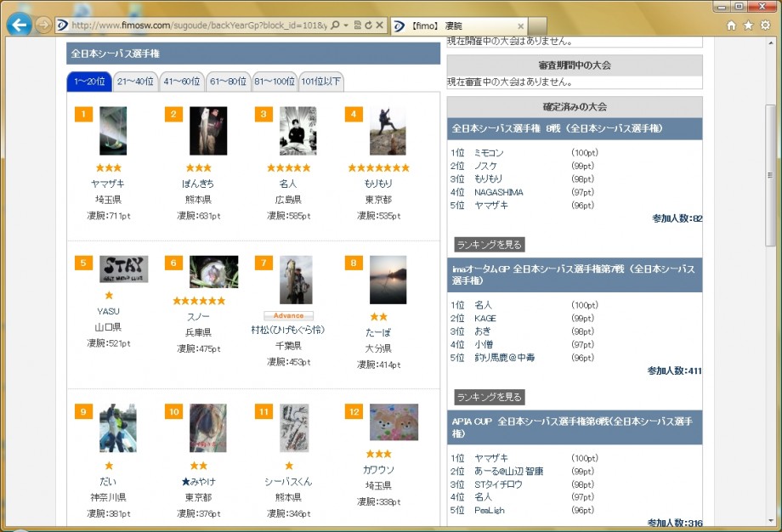The height and width of the screenshot is (532, 782).
Task: View rank 7 村松's angler photo
Action: coord(297,280)
